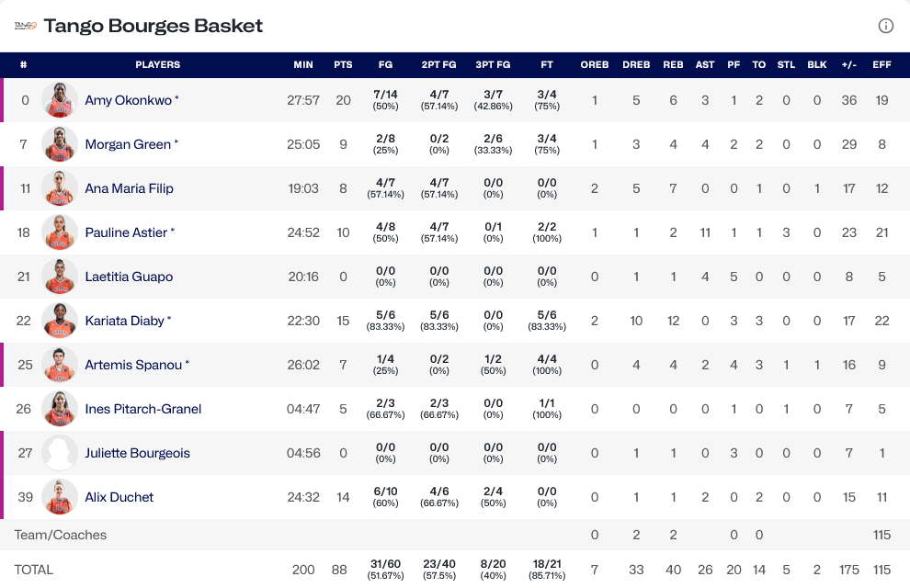Sort by the +/- column header
910x588 pixels.
point(849,65)
